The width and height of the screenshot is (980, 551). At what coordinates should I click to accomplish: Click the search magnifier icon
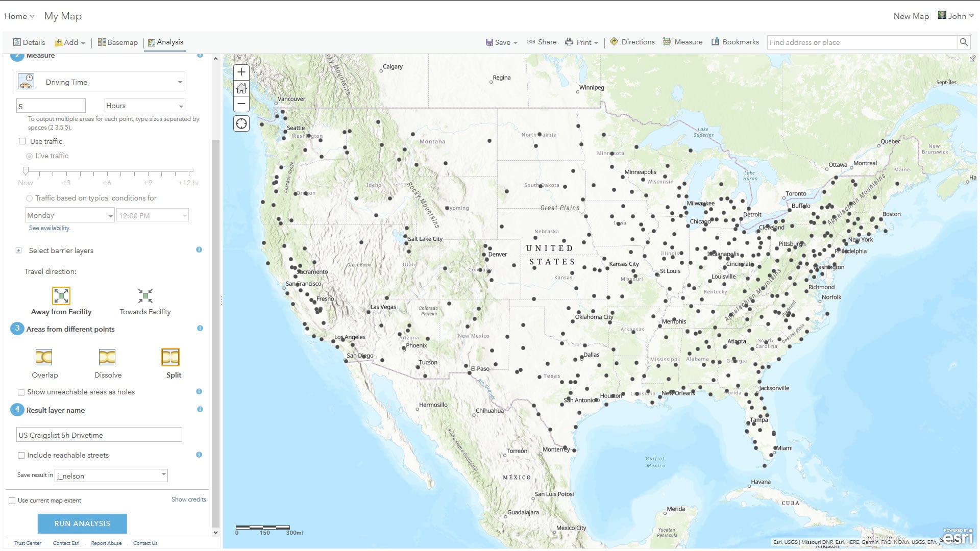pos(964,42)
